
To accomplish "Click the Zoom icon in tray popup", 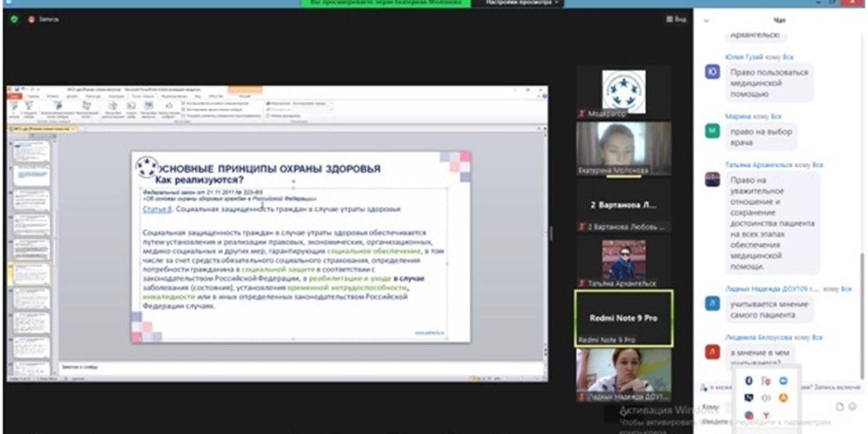I will click(783, 380).
